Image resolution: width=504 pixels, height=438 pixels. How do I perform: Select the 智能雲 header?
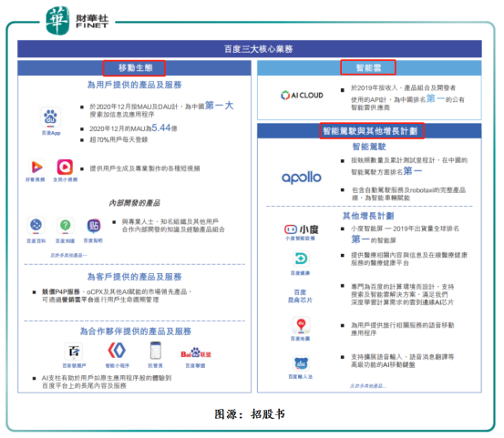[x=368, y=67]
